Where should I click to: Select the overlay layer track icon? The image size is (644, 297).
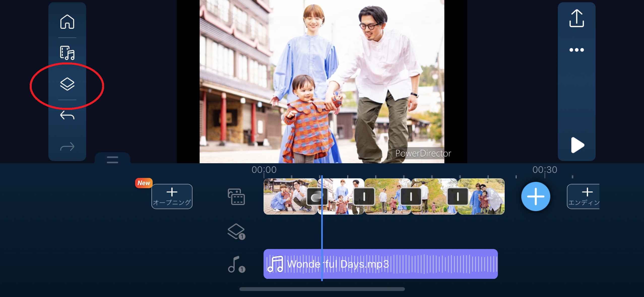[236, 231]
